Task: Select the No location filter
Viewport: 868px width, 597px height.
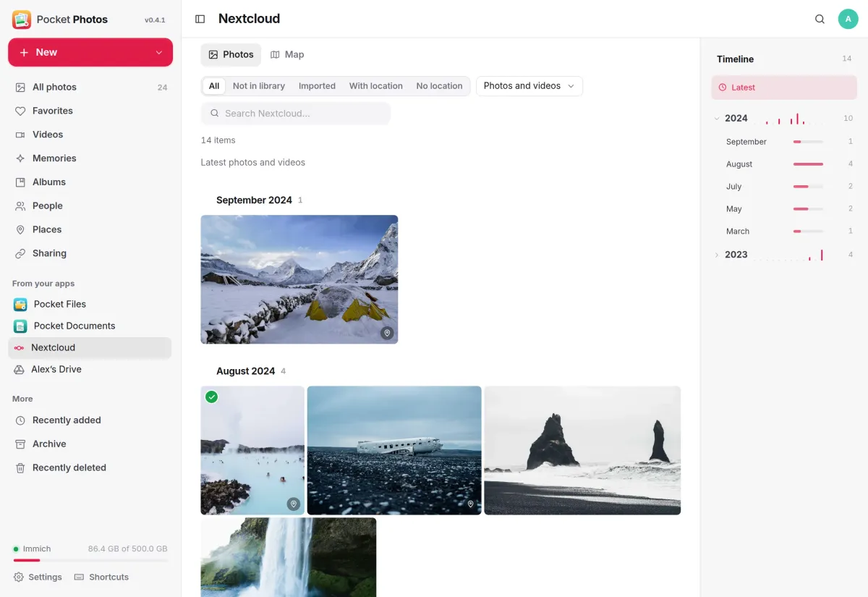Action: pos(439,86)
